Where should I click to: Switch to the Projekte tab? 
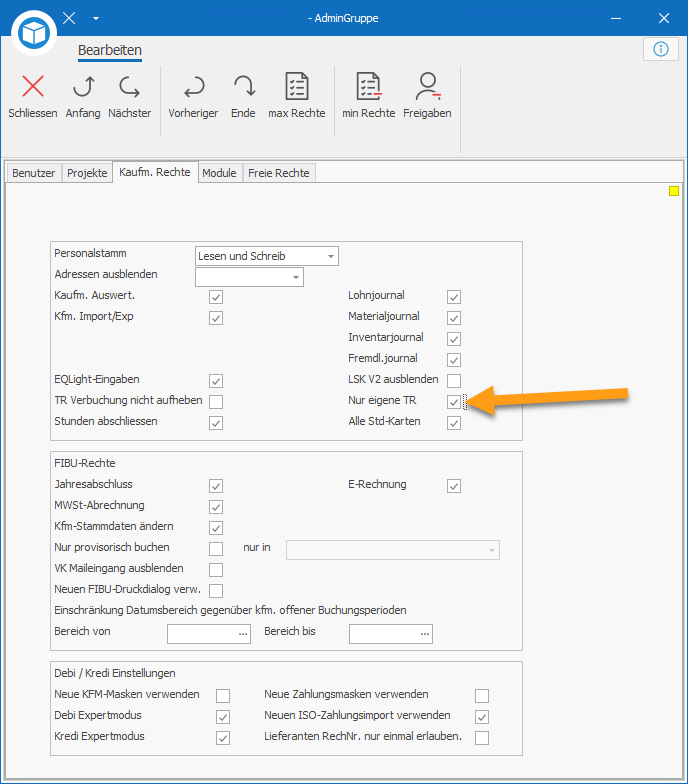87,173
